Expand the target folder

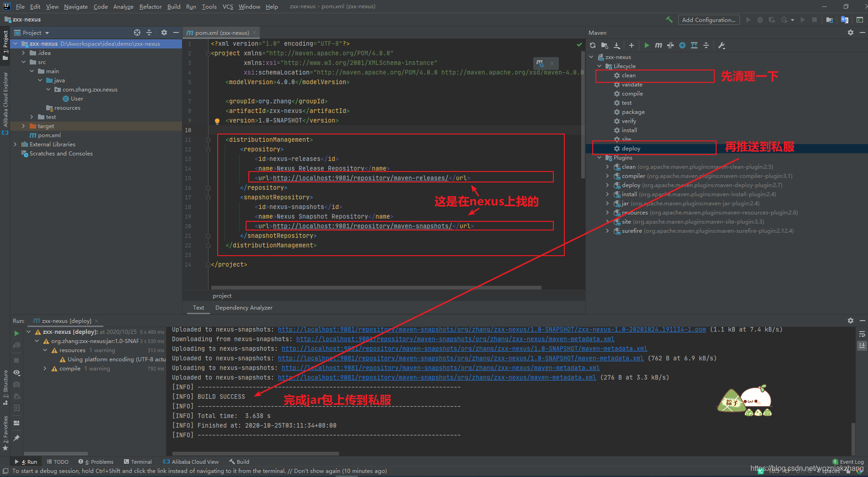[x=23, y=126]
